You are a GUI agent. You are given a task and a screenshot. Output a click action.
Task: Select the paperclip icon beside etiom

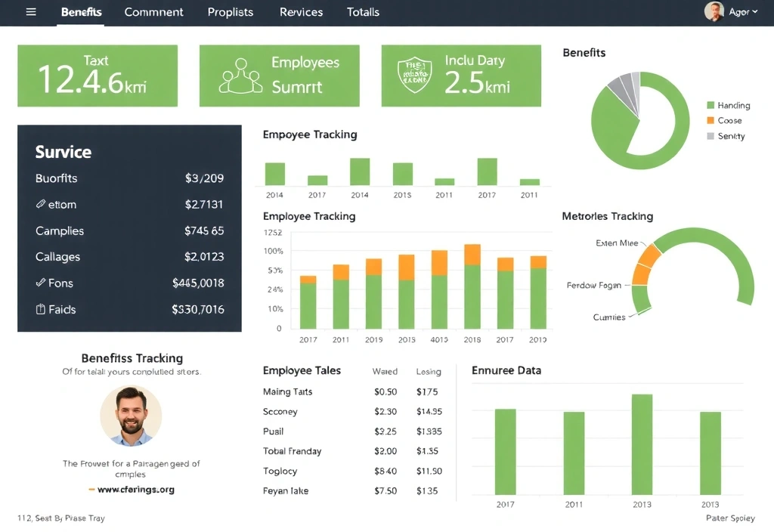(42, 204)
